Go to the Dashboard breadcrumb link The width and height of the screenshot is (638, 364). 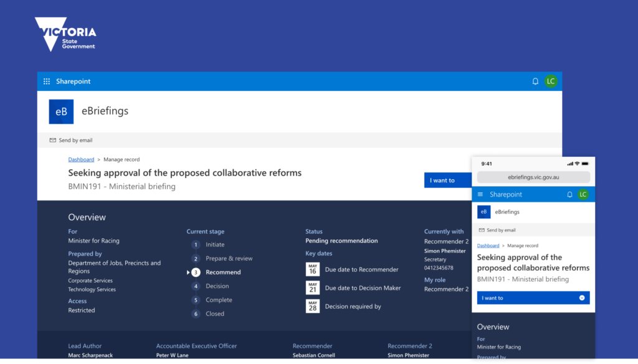[81, 160]
